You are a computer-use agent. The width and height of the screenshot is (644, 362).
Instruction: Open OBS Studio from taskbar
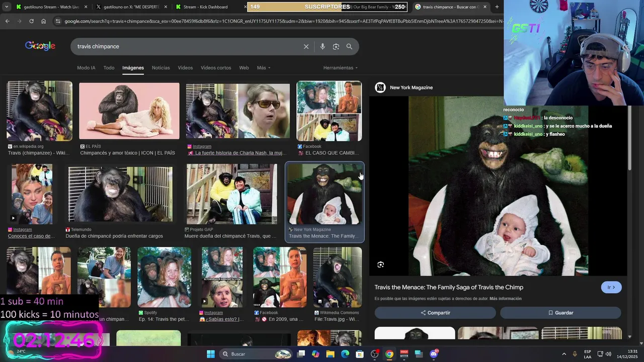[374, 354]
